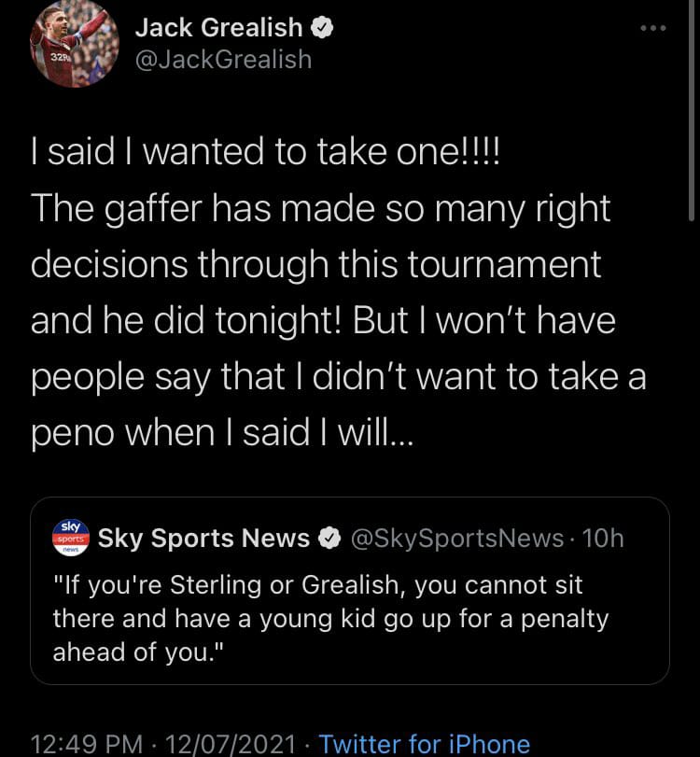The image size is (700, 757).
Task: Click the verified badge beside Sky Sports News
Action: 329,539
